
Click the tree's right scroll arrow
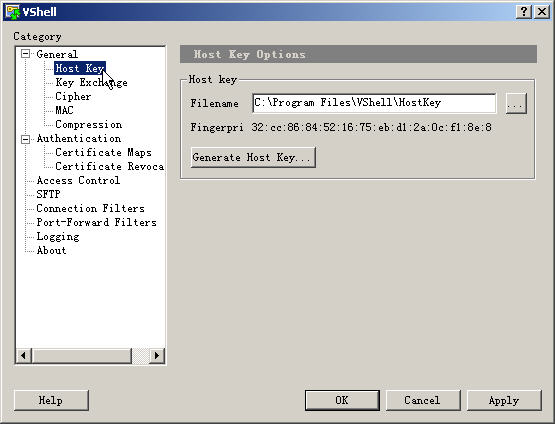pos(157,355)
